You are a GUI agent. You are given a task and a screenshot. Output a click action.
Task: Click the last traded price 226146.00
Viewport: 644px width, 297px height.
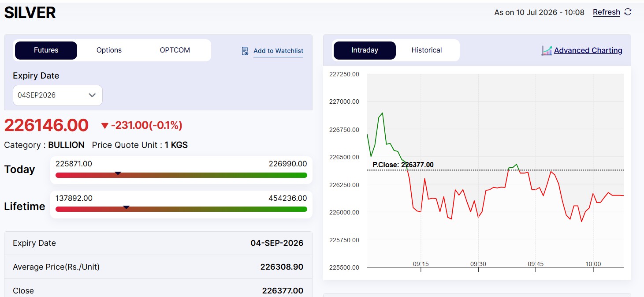click(x=46, y=125)
